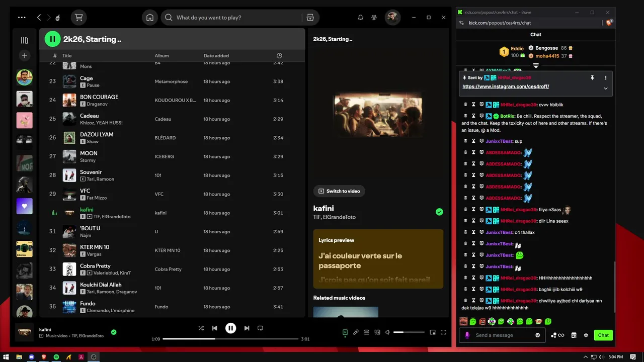Open the lyrics microphone icon
The width and height of the screenshot is (644, 362).
[356, 332]
